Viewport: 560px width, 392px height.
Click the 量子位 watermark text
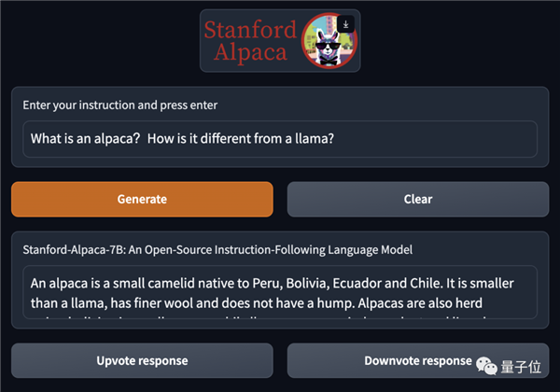(521, 367)
